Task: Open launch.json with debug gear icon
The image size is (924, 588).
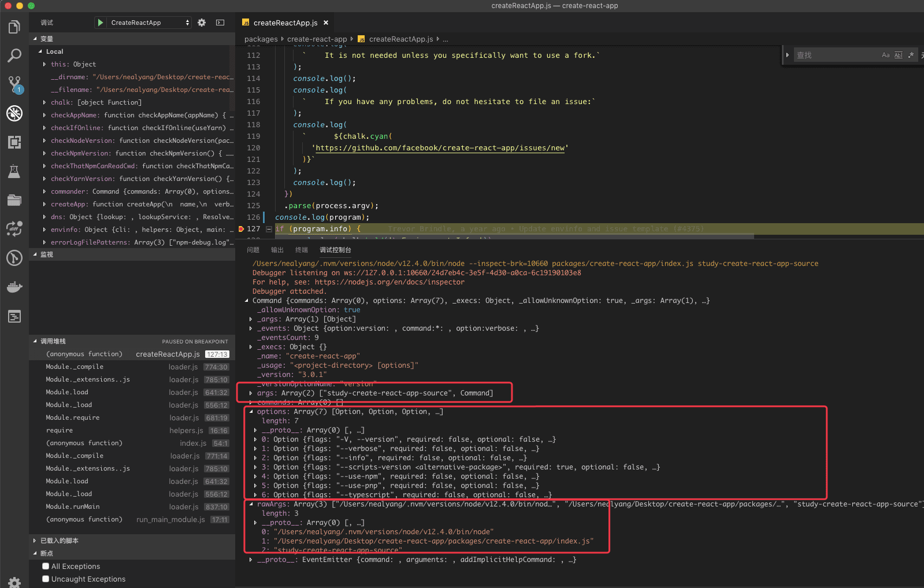Action: (x=202, y=23)
